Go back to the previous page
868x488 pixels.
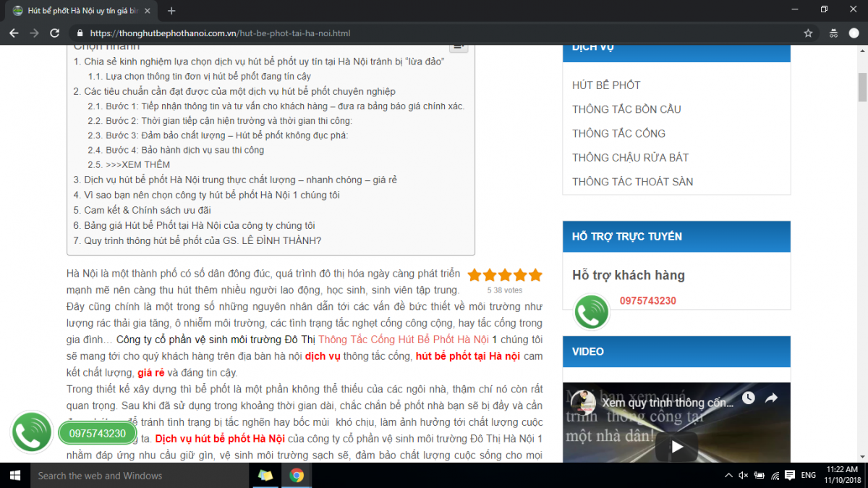pyautogui.click(x=14, y=33)
